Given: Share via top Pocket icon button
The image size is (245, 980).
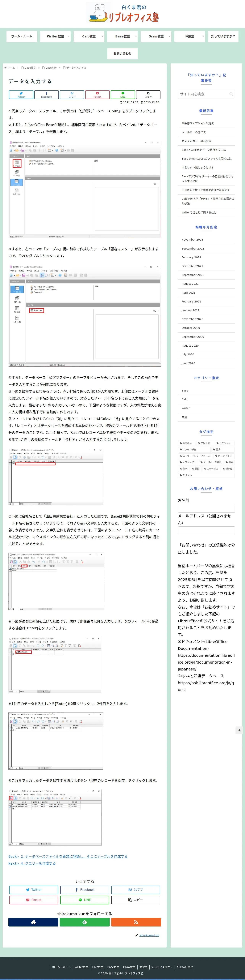Looking at the screenshot, I should (97, 95).
